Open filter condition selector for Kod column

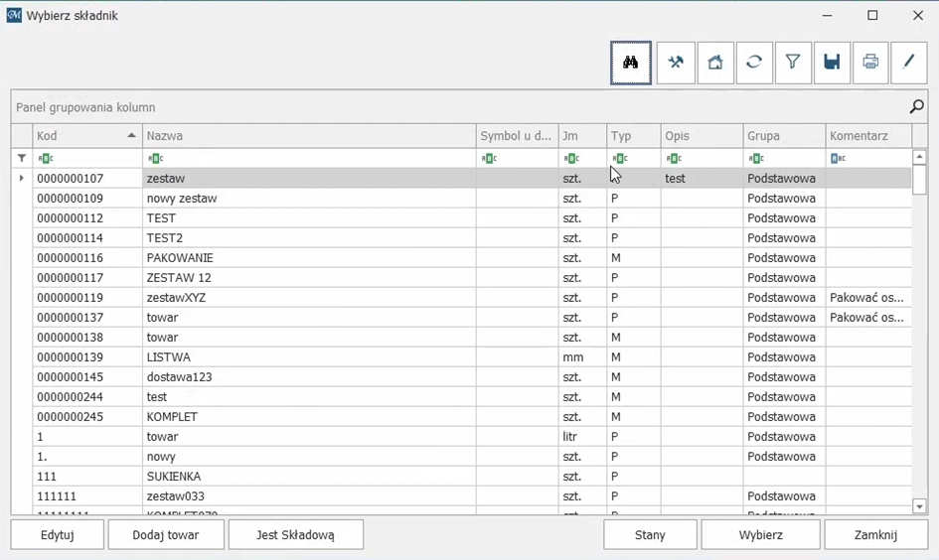[45, 159]
